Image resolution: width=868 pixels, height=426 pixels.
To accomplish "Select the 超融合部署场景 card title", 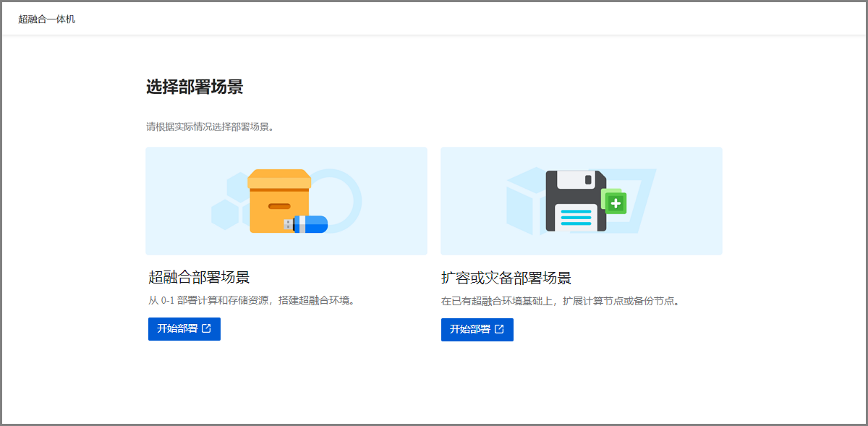I will click(x=199, y=278).
